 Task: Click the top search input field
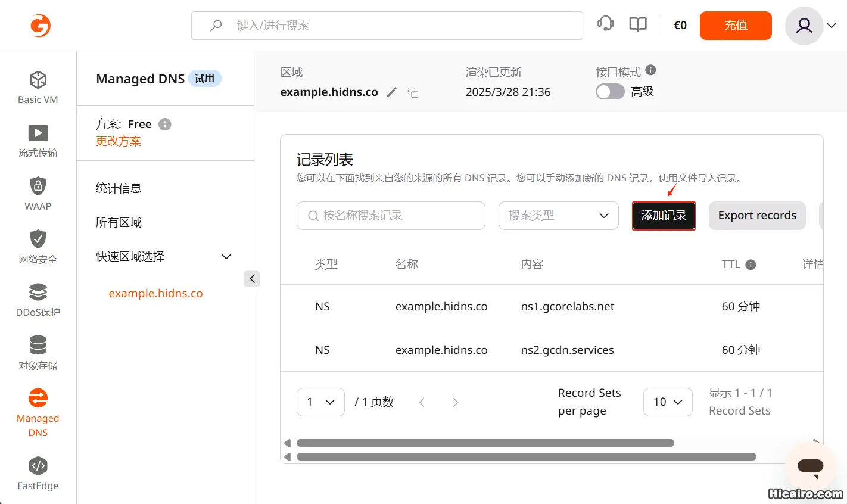(387, 26)
